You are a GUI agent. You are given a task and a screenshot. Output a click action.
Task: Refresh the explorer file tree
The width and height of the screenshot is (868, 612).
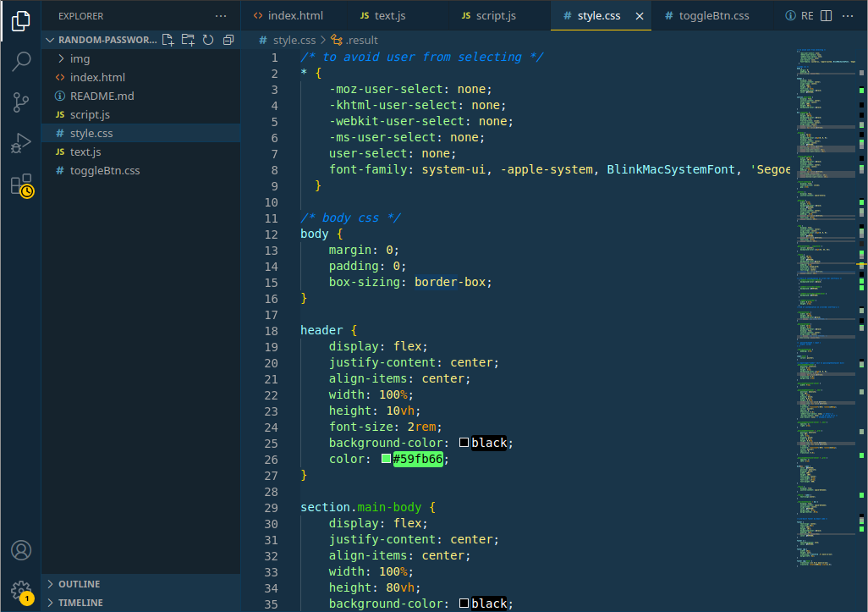(x=208, y=40)
